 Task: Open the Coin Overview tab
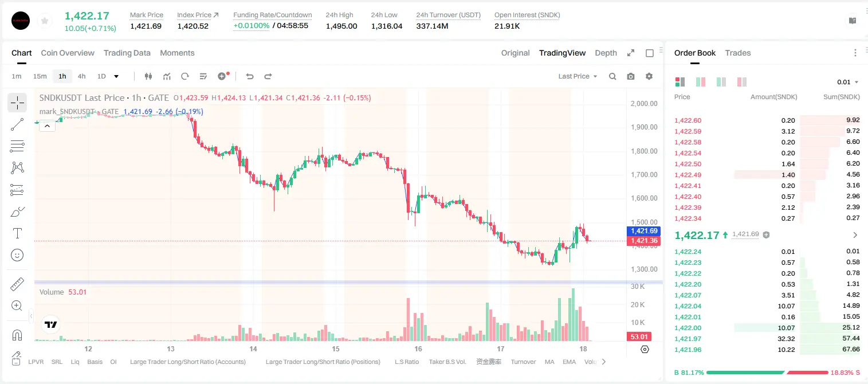pos(68,53)
